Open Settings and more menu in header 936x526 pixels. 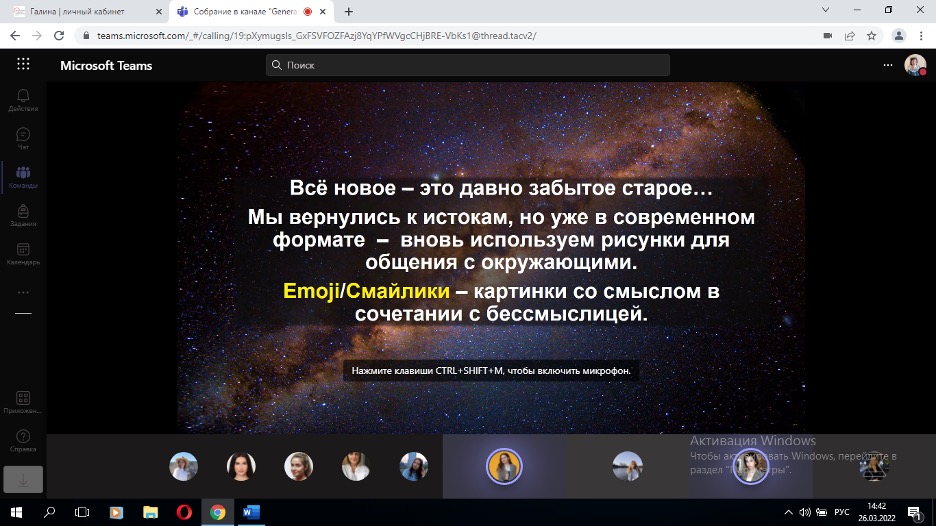[x=887, y=65]
